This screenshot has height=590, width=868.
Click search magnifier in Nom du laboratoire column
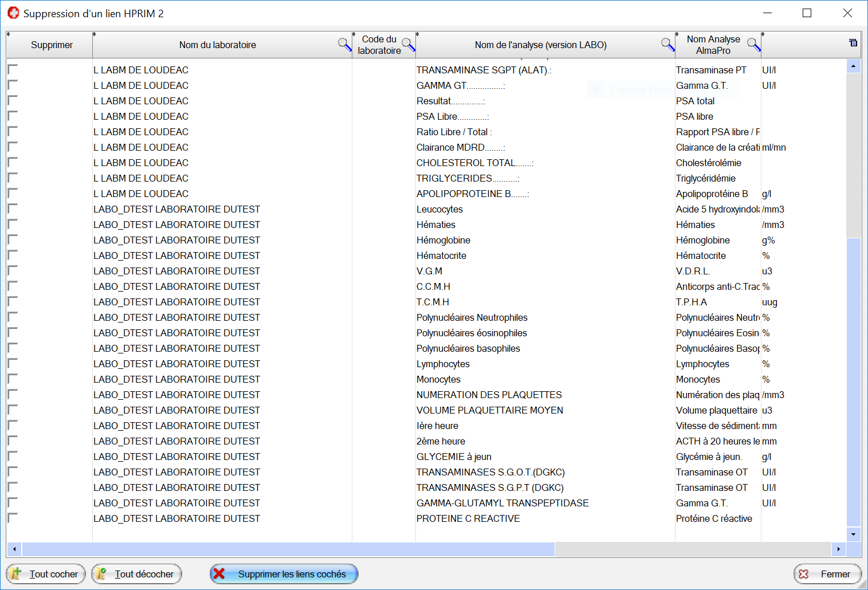click(x=344, y=45)
